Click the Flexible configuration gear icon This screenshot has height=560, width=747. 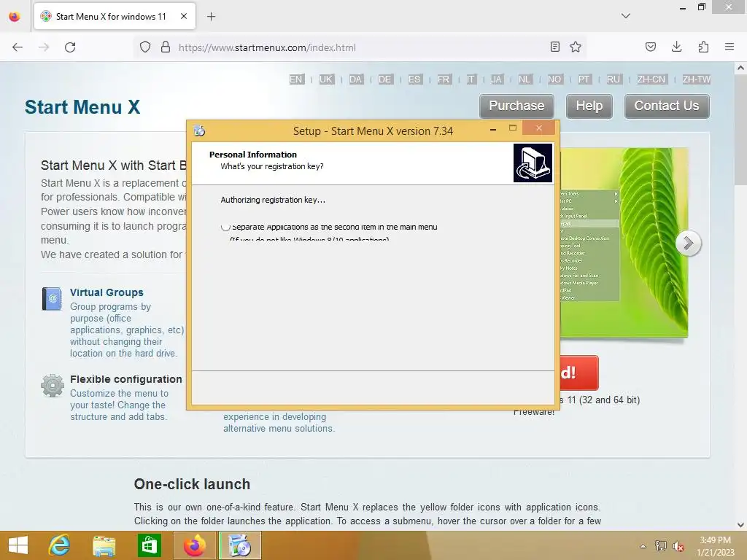[x=52, y=385]
